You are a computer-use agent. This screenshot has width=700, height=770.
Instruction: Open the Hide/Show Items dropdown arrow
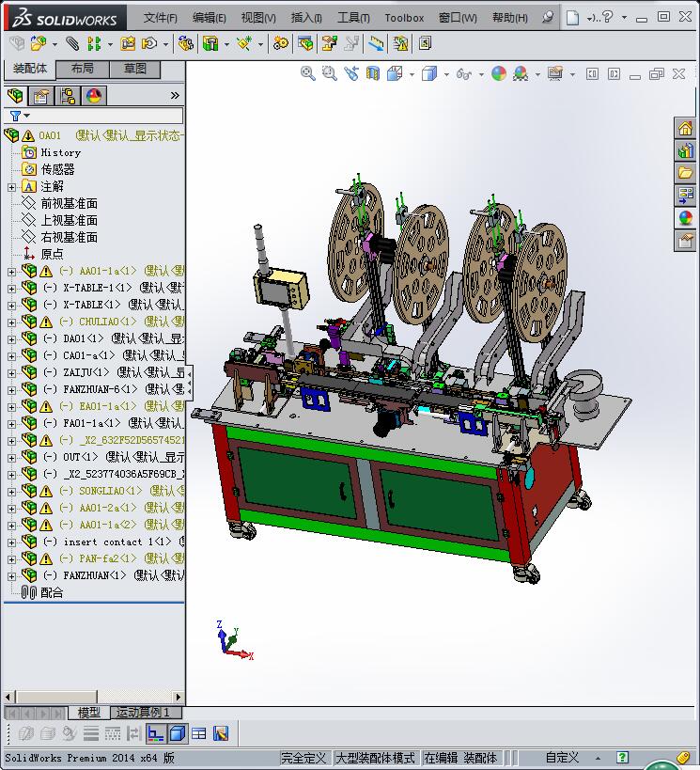pyautogui.click(x=481, y=74)
